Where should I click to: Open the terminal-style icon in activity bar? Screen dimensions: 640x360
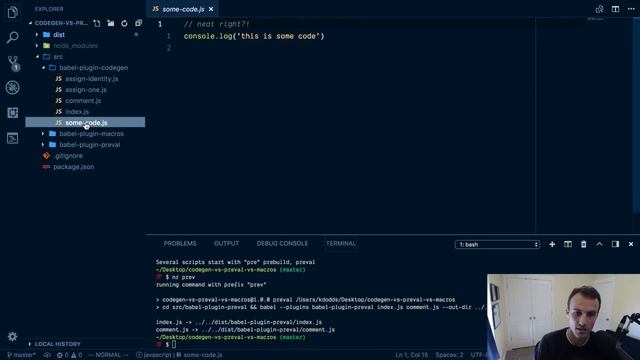coord(12,138)
